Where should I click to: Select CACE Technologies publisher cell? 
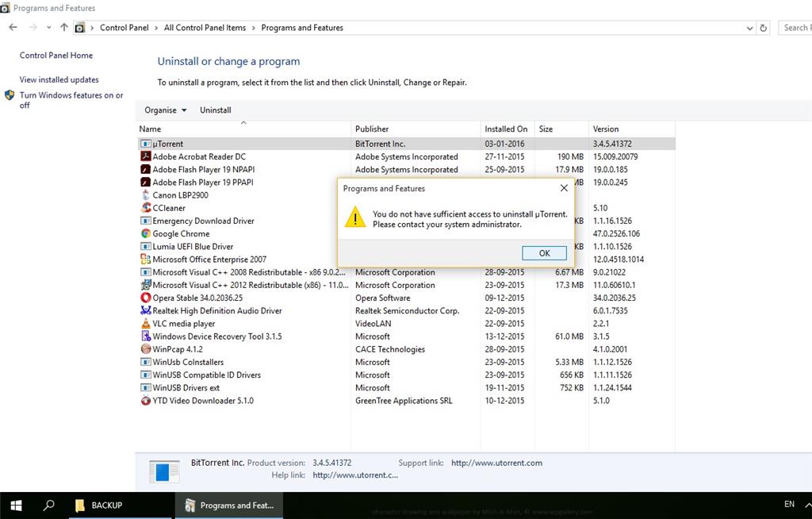390,349
